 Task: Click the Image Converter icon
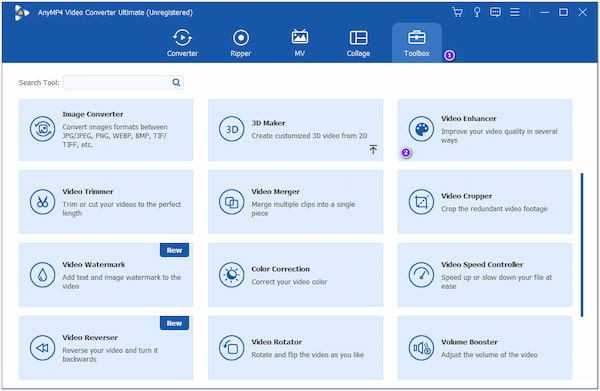(x=42, y=129)
